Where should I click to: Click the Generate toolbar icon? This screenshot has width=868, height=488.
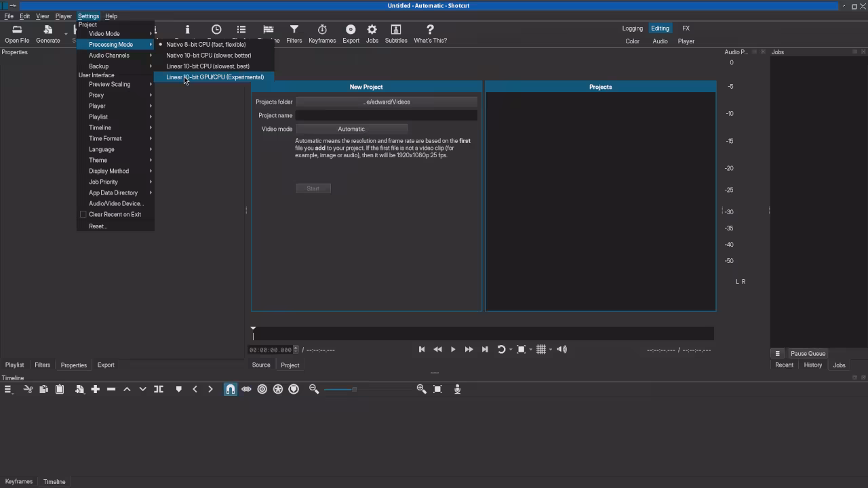coord(47,33)
